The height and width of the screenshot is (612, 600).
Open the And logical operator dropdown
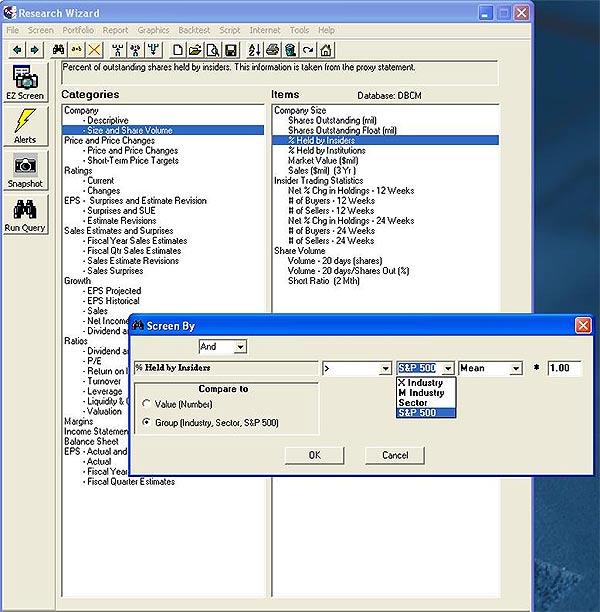239,347
